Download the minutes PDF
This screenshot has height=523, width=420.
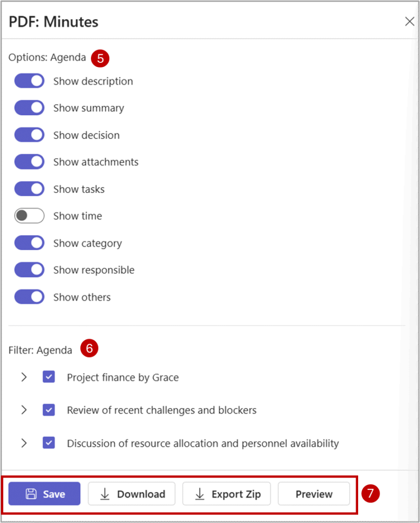[132, 494]
